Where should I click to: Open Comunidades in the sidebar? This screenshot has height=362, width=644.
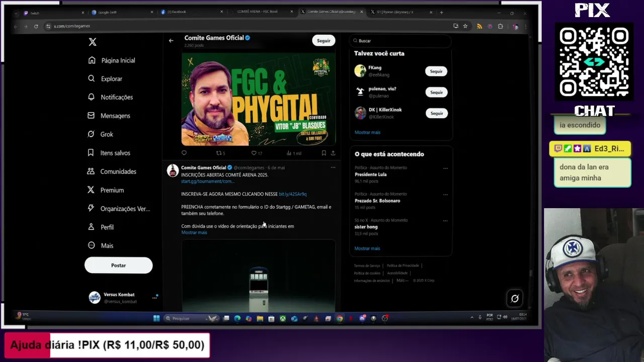[x=111, y=171]
